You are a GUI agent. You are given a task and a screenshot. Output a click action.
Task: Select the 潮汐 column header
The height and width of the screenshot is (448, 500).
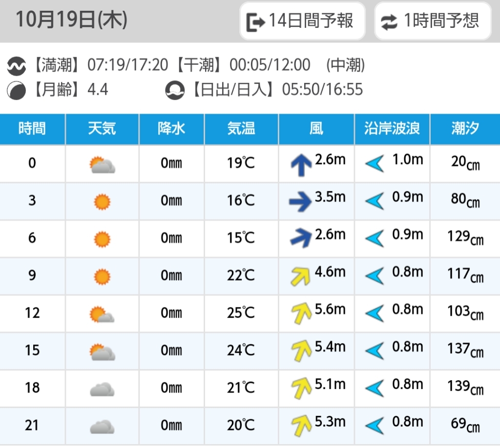(465, 129)
